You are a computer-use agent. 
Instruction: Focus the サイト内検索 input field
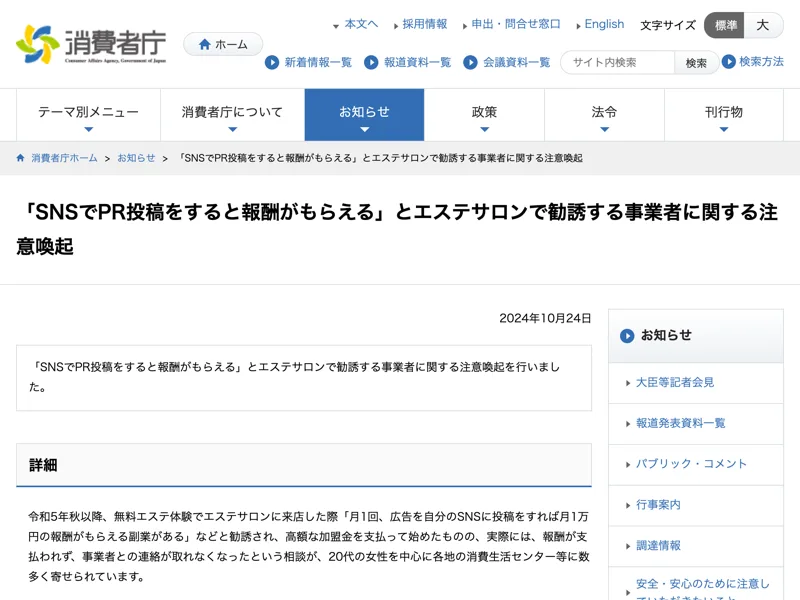617,63
